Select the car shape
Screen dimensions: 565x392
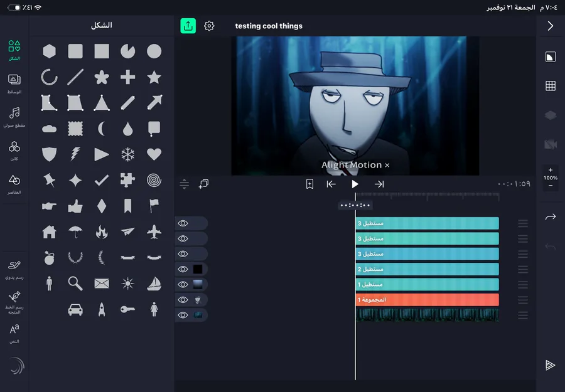75,310
